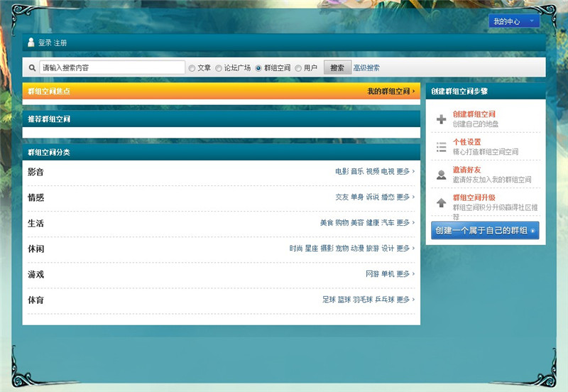Open the 电影 subcategory link
The image size is (568, 392).
[x=342, y=171]
